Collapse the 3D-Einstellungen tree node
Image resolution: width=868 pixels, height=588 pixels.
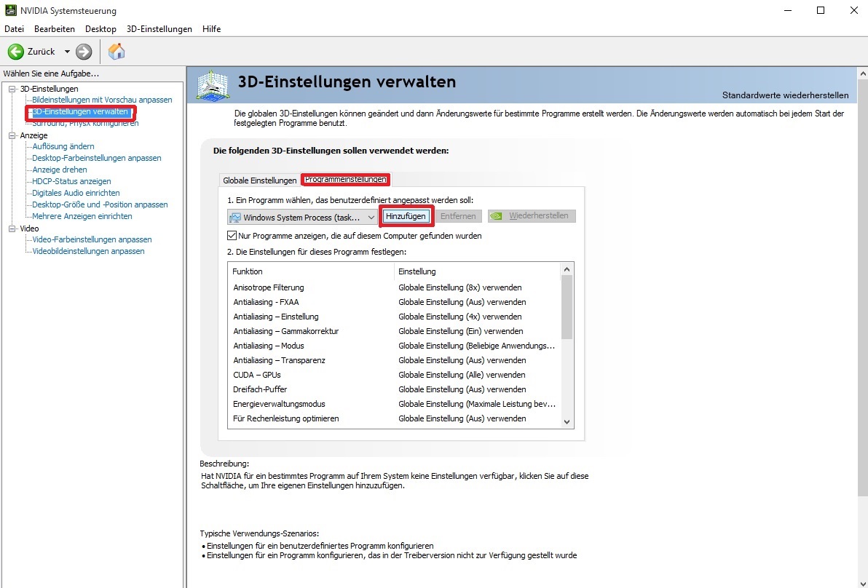coord(12,89)
